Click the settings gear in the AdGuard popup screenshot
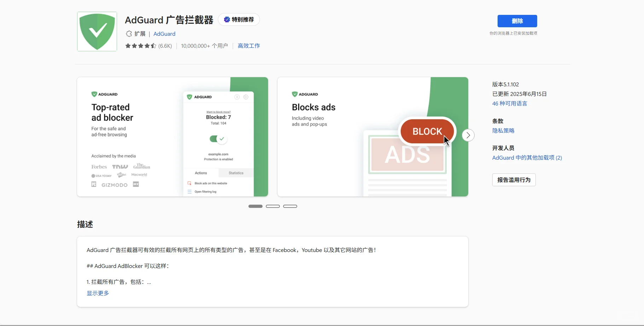The height and width of the screenshot is (326, 644). click(x=246, y=97)
